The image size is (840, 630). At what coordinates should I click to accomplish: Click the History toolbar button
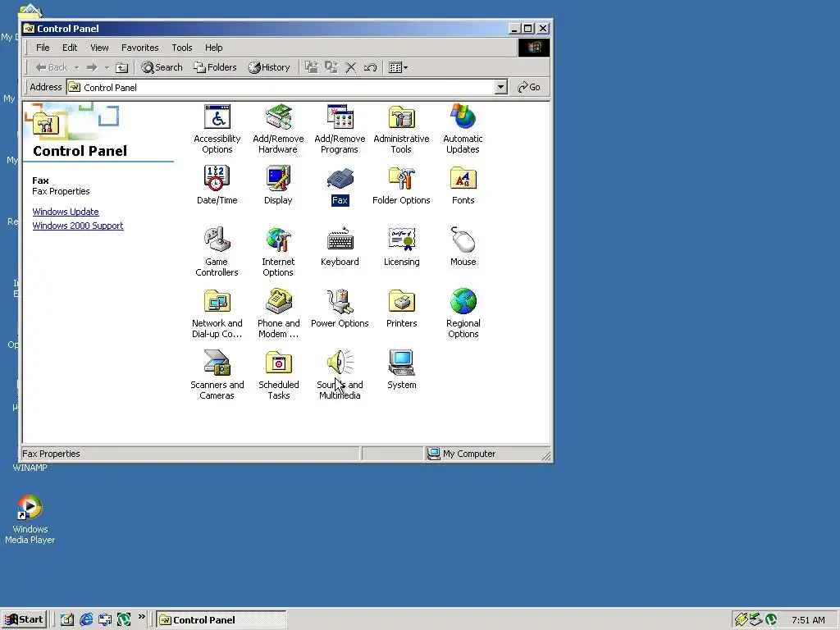[269, 67]
